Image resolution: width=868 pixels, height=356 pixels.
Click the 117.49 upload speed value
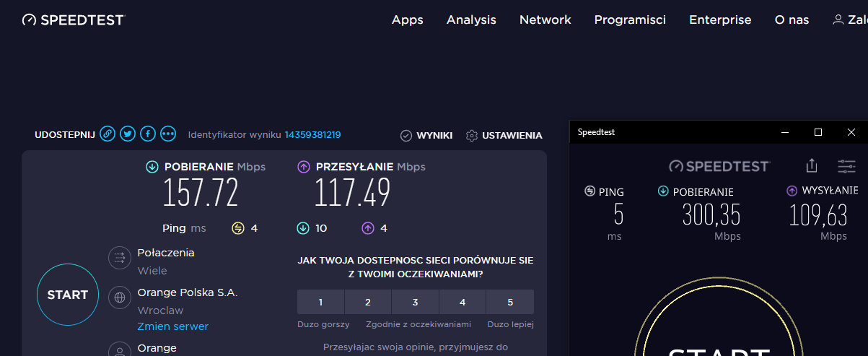(353, 193)
